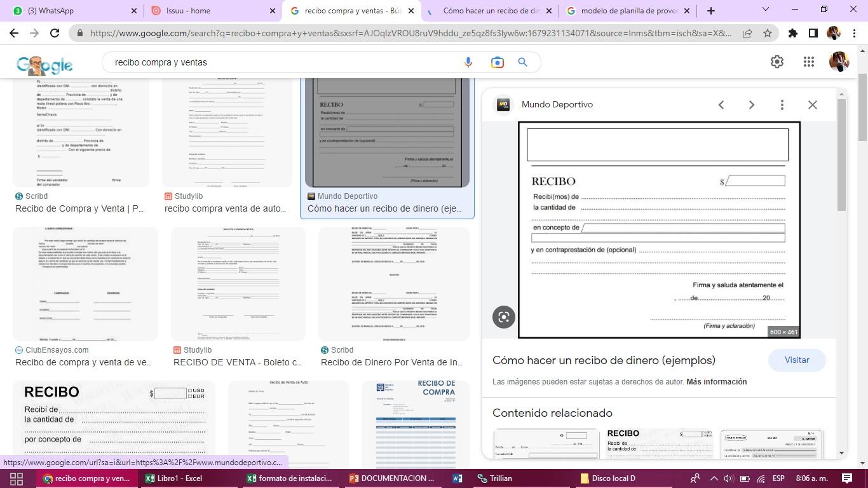This screenshot has height=488, width=868.
Task: Click the URL address bar
Action: (x=410, y=33)
